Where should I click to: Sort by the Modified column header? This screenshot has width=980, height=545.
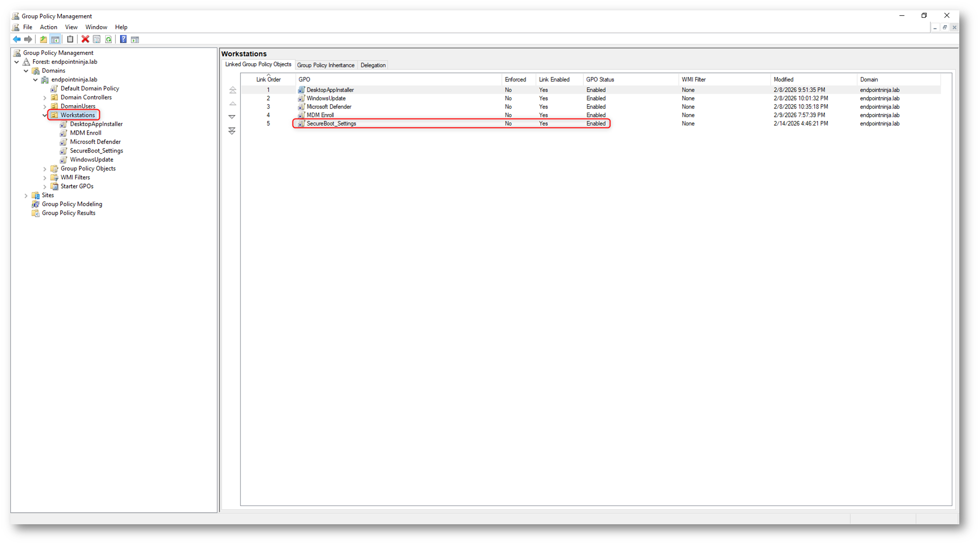[x=783, y=79]
